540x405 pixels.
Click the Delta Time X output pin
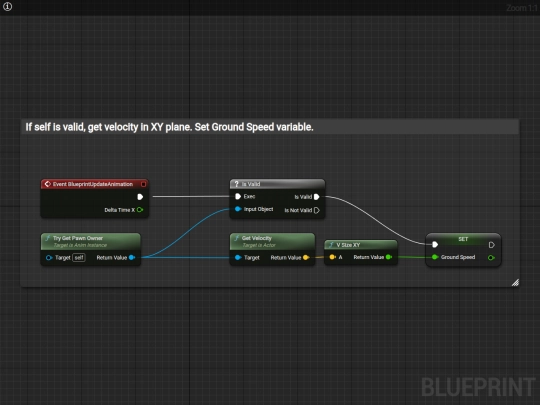pyautogui.click(x=140, y=210)
